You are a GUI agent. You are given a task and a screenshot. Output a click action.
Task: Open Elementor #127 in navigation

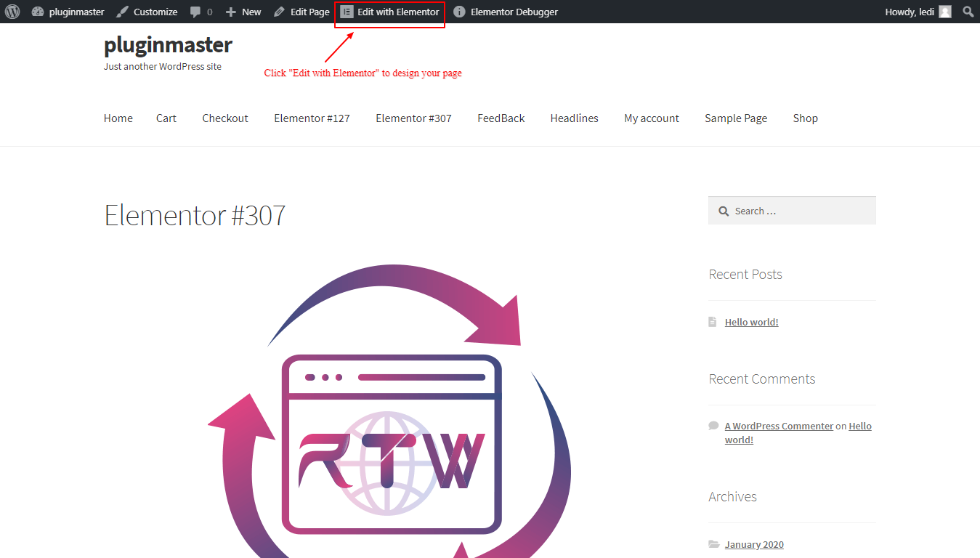point(312,118)
